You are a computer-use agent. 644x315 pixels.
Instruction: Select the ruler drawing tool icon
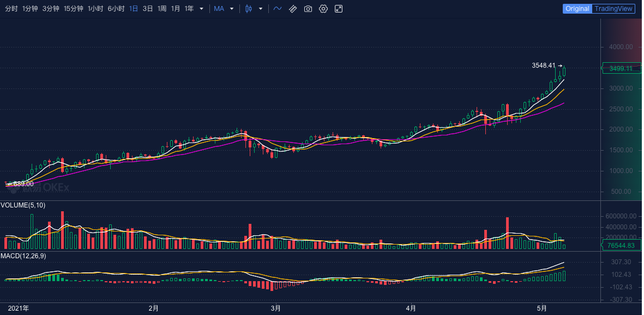pos(293,9)
